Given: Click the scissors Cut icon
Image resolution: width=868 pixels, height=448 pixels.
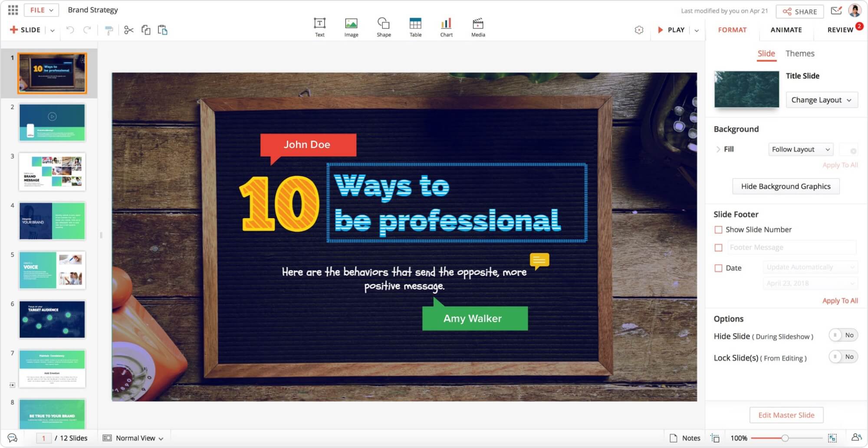Looking at the screenshot, I should click(x=128, y=30).
